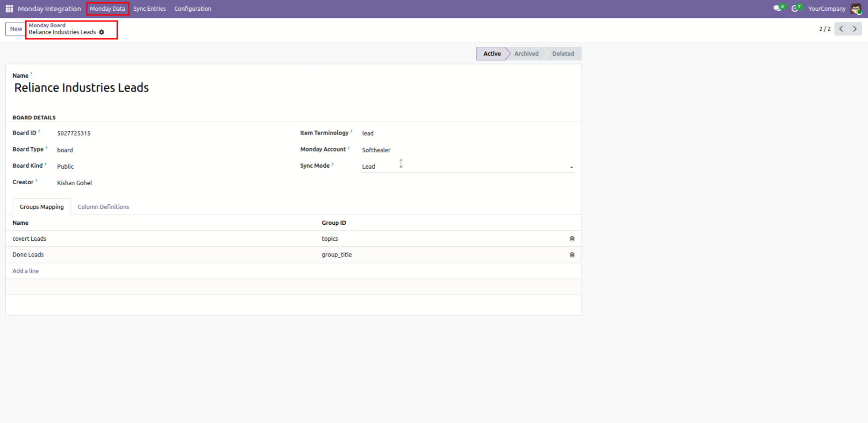
Task: Select the Done Leads row name
Action: pos(28,255)
